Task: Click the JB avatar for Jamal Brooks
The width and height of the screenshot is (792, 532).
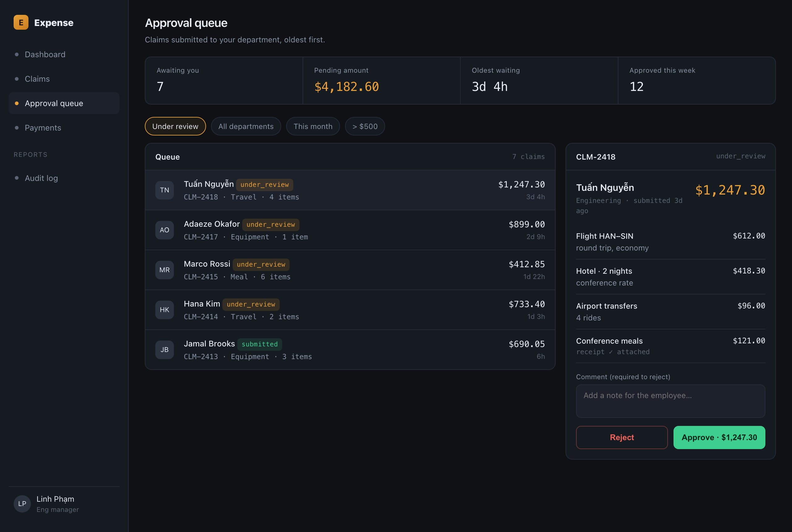Action: [165, 350]
